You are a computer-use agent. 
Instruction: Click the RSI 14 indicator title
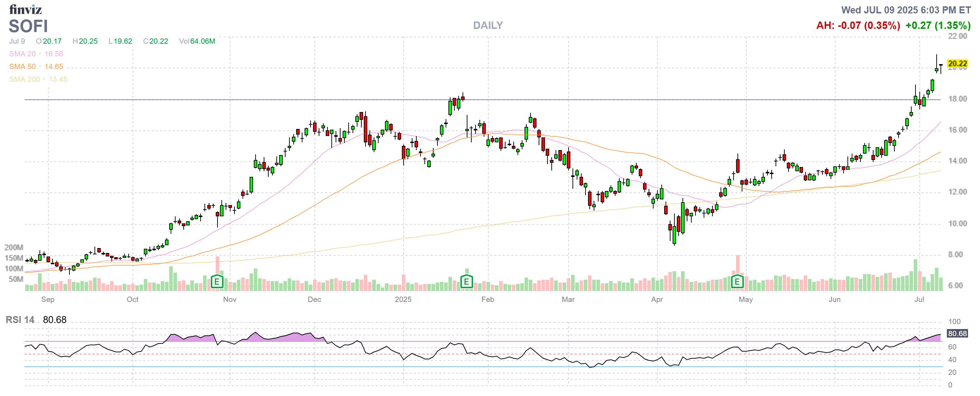tap(20, 320)
